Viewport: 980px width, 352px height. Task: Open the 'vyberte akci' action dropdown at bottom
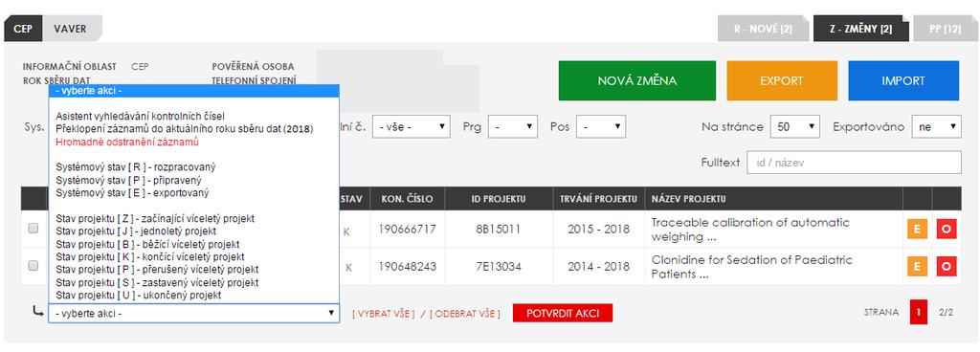193,314
